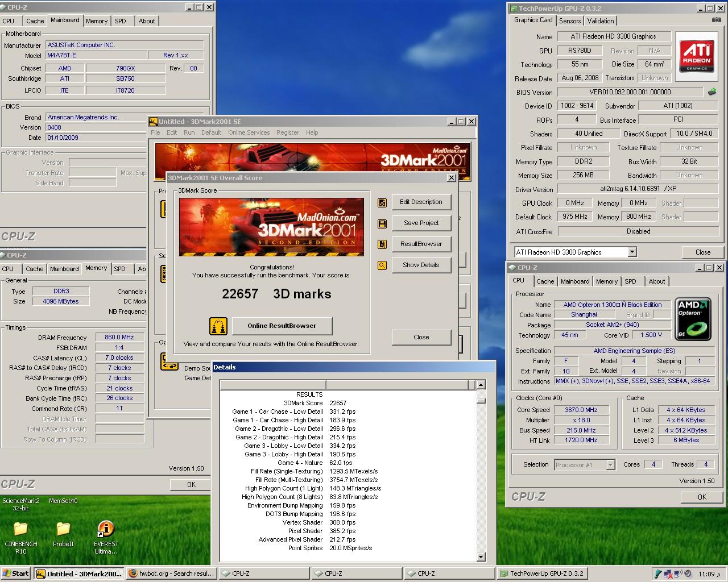The width and height of the screenshot is (728, 582).
Task: Open Memory tab in bottom-right CPU-Z window
Action: click(x=607, y=281)
